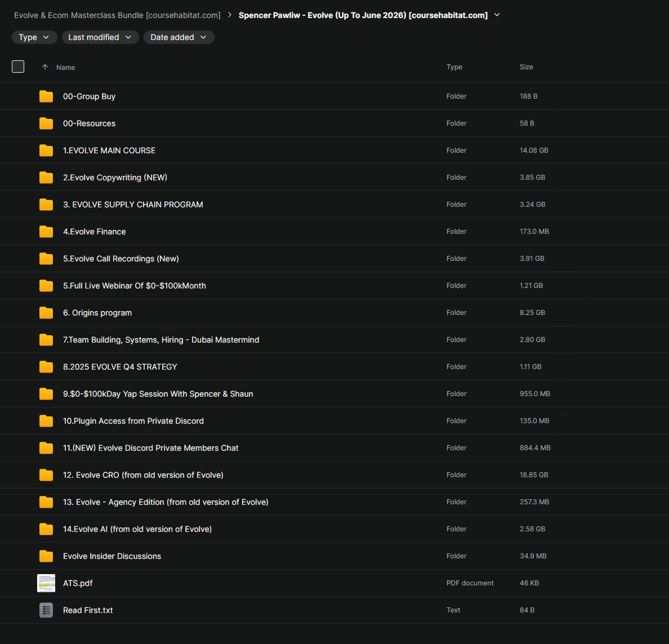Open the Last modified filter dropdown
The image size is (669, 644).
100,37
